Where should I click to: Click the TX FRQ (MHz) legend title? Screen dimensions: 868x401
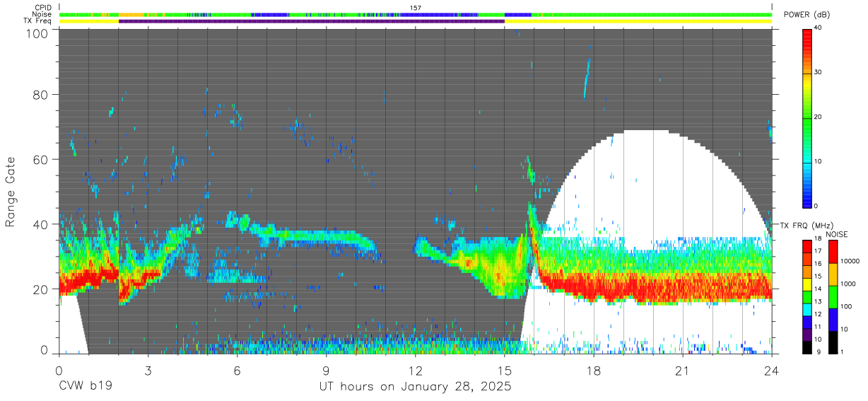click(x=806, y=226)
